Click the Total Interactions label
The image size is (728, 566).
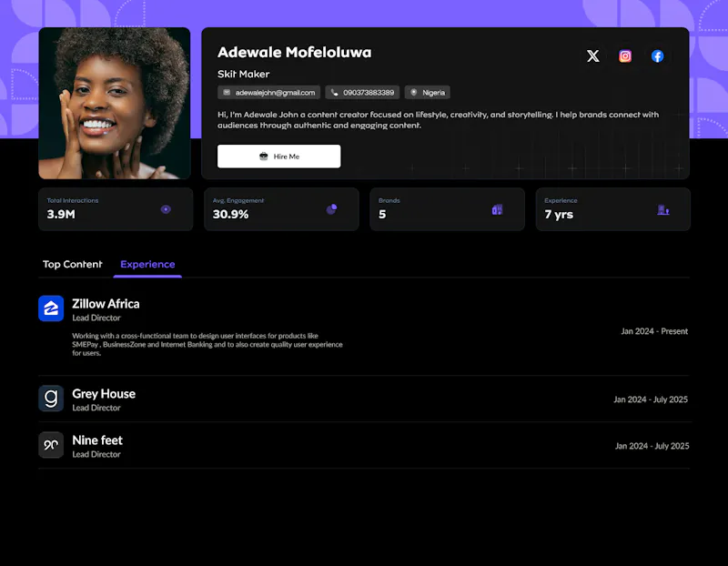[x=73, y=200]
